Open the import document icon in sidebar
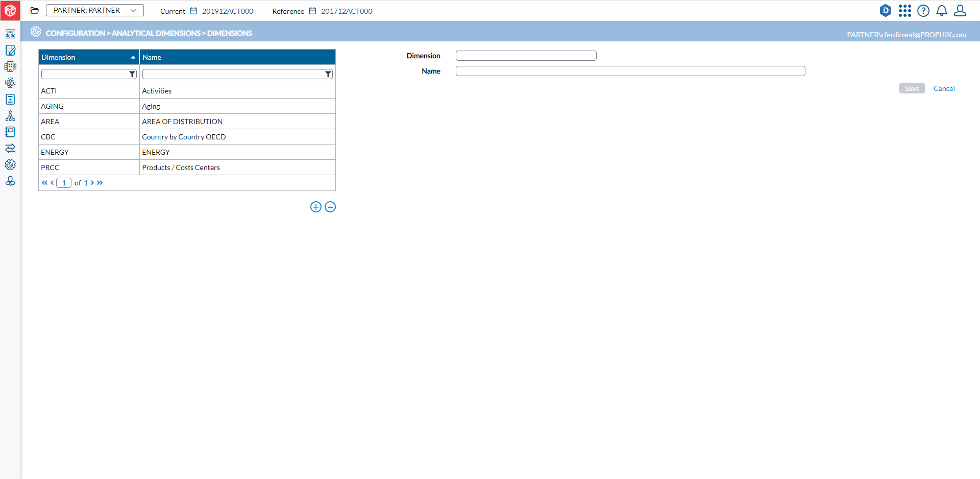Screen dimensions: 980x479 10,99
